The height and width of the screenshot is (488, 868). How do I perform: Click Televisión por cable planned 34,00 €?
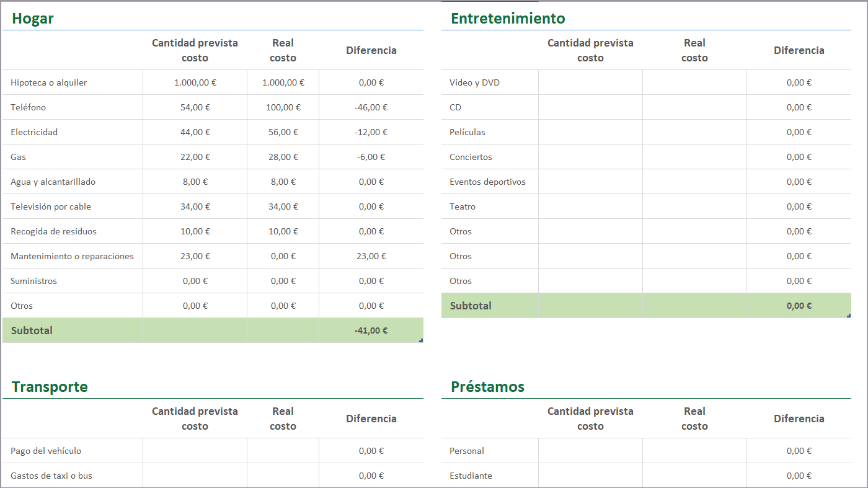(x=195, y=206)
